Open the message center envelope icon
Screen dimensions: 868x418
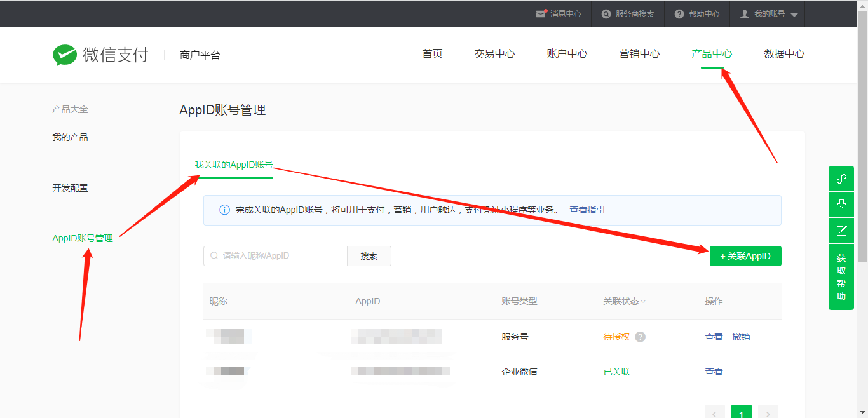pos(541,13)
